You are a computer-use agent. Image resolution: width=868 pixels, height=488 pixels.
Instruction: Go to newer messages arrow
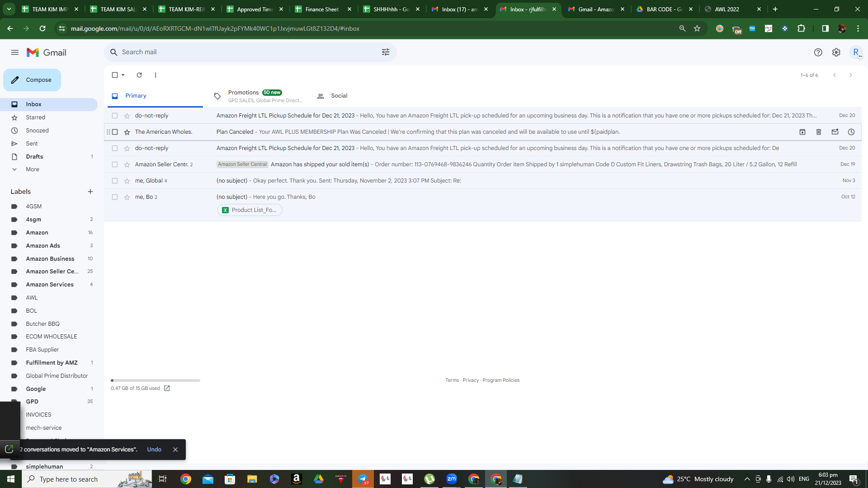pos(835,75)
